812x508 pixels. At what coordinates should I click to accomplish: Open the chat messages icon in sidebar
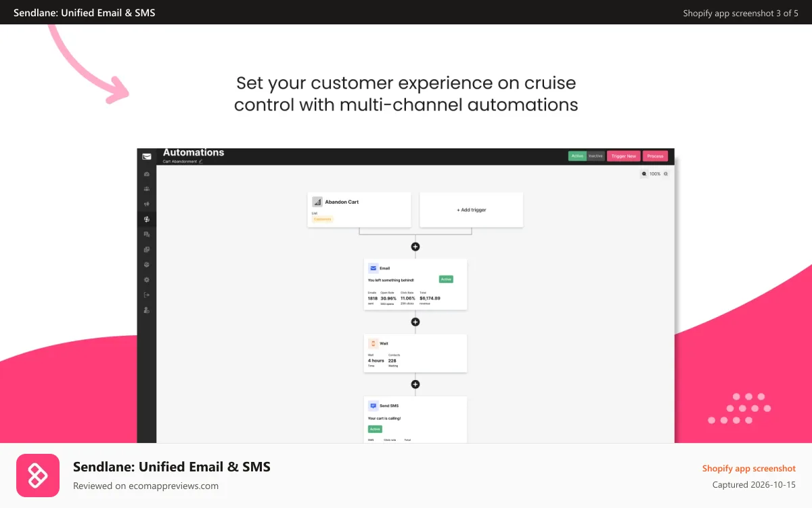(x=147, y=234)
